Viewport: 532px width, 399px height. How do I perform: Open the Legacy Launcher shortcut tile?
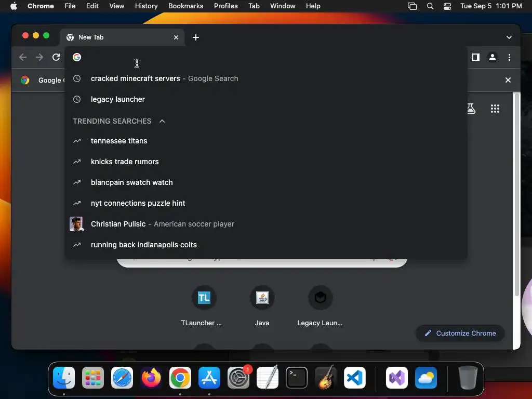click(x=320, y=305)
